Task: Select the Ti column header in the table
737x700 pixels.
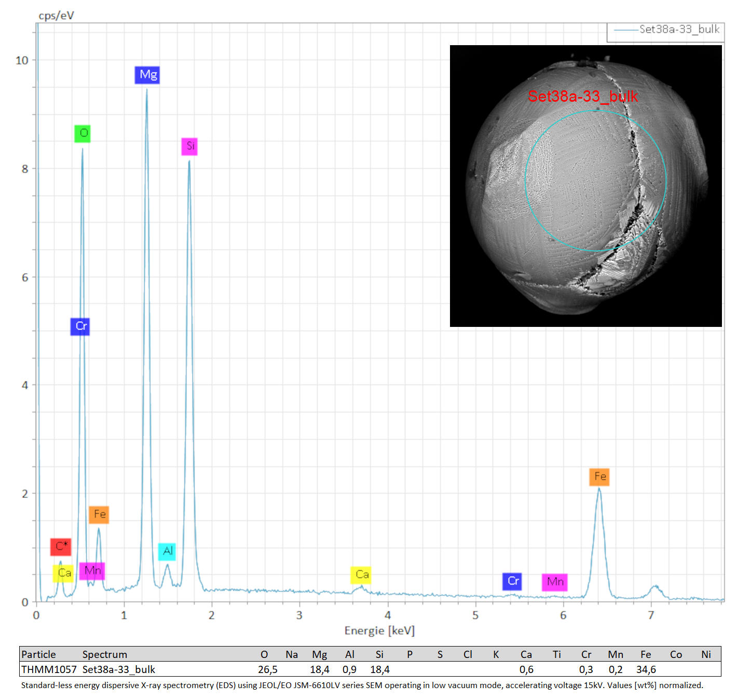Action: [557, 654]
